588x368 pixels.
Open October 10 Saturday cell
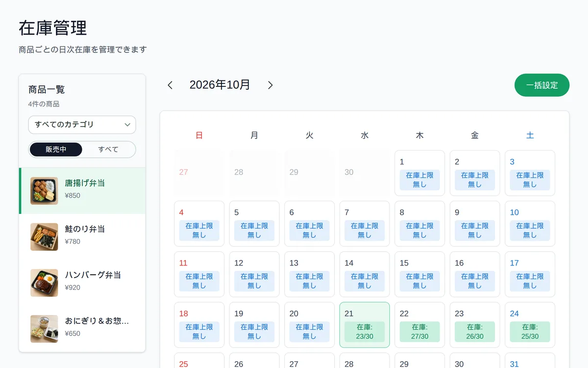point(530,224)
